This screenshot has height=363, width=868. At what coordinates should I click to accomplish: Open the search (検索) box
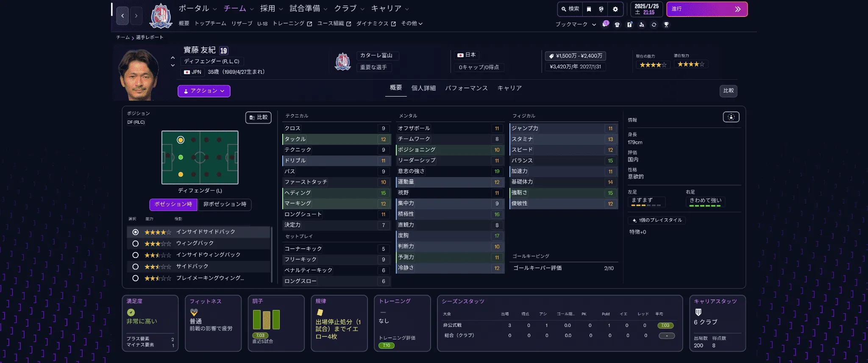[570, 9]
